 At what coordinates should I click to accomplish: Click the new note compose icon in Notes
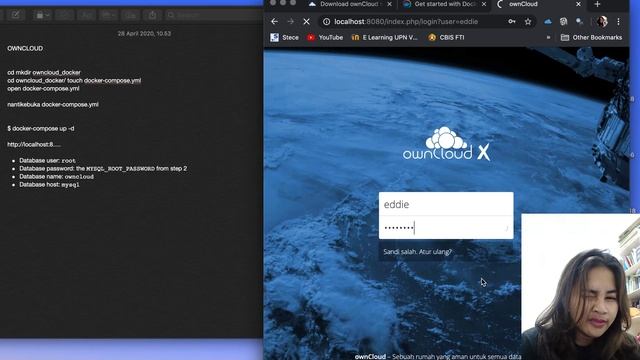16,15
